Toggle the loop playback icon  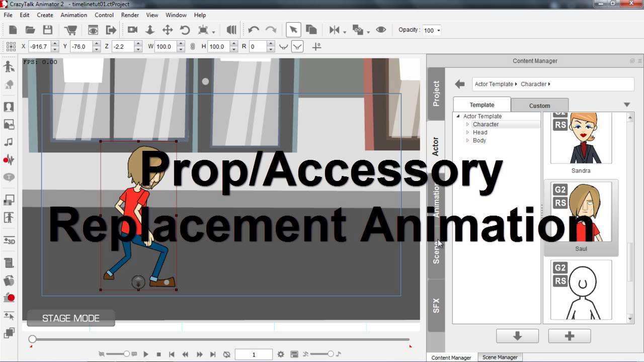point(226,354)
